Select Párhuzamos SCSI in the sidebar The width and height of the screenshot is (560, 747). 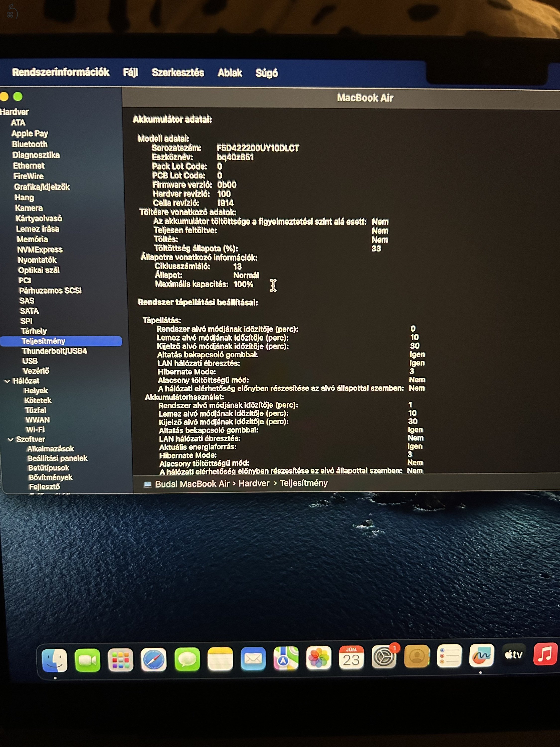[x=50, y=291]
